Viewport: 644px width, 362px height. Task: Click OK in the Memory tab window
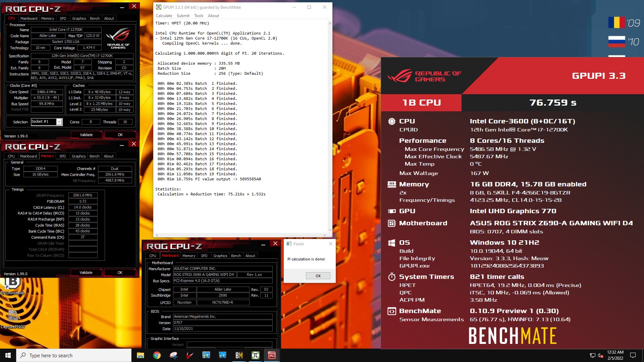(120, 273)
